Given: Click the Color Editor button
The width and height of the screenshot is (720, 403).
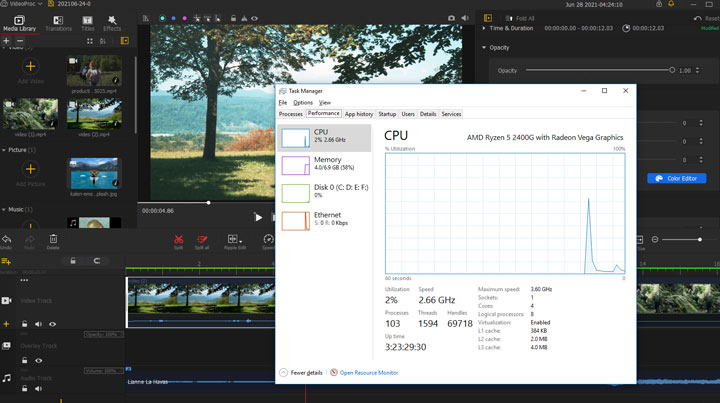Looking at the screenshot, I should (x=677, y=179).
